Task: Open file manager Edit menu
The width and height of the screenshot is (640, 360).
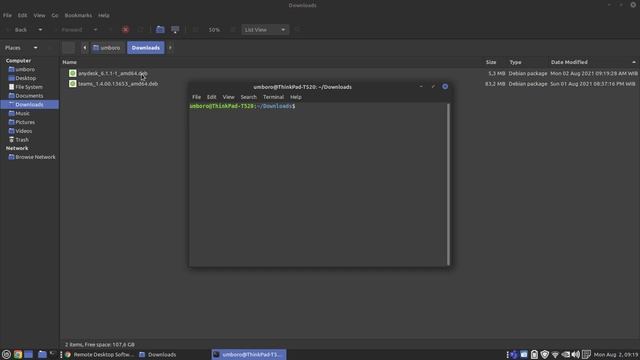Action: point(22,15)
